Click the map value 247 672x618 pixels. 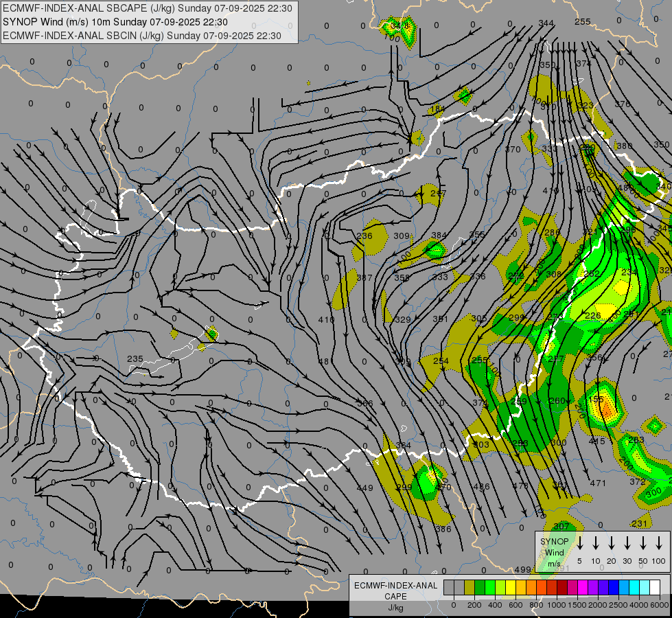point(438,194)
